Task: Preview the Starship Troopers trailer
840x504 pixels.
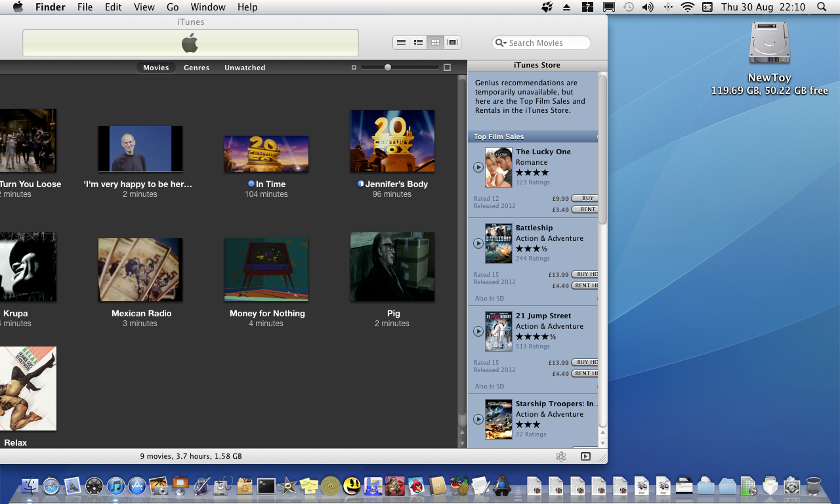Action: point(478,419)
